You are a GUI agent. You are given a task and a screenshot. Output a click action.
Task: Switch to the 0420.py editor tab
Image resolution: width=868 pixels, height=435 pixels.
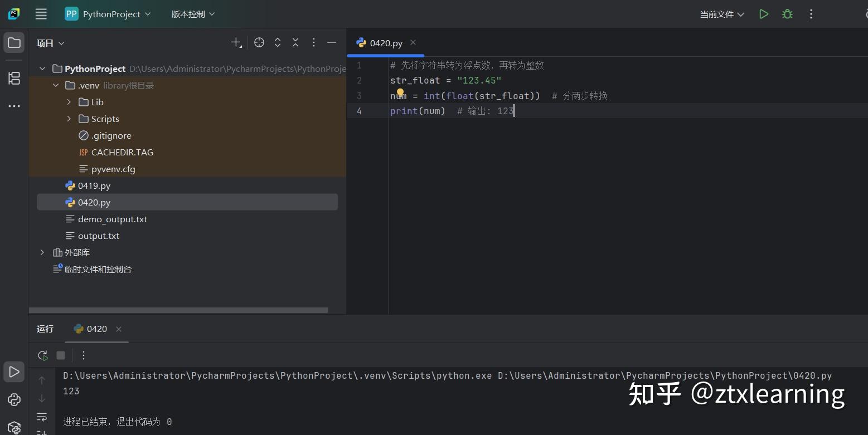click(386, 42)
